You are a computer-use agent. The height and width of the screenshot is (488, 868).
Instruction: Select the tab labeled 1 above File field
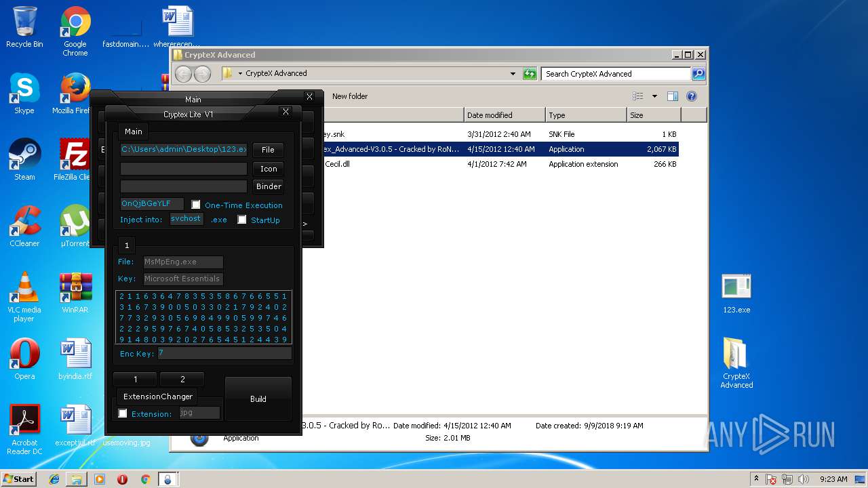click(127, 245)
